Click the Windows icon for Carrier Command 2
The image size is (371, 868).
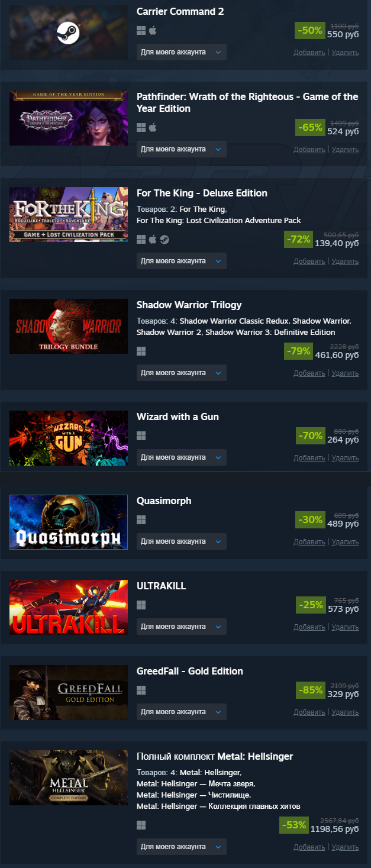(141, 30)
